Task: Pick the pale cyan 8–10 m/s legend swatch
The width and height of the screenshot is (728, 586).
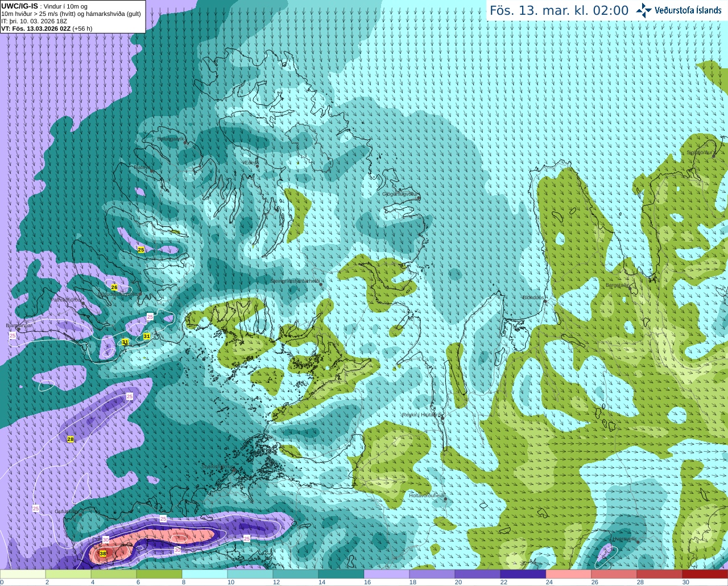Action: coord(205,574)
